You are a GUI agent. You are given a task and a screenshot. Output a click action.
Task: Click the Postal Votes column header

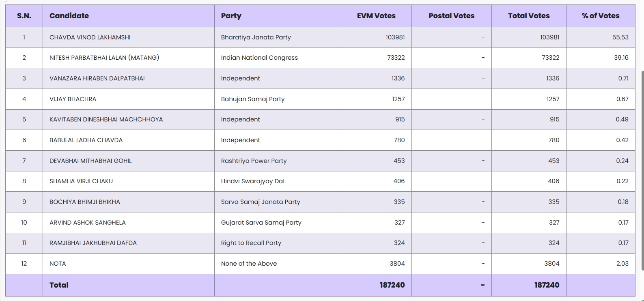pyautogui.click(x=451, y=16)
